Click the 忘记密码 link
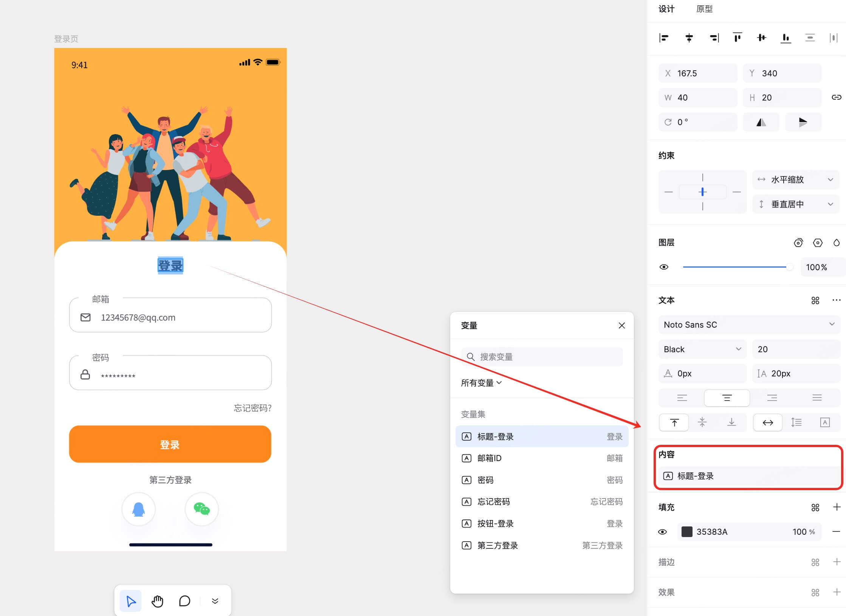 (x=252, y=408)
